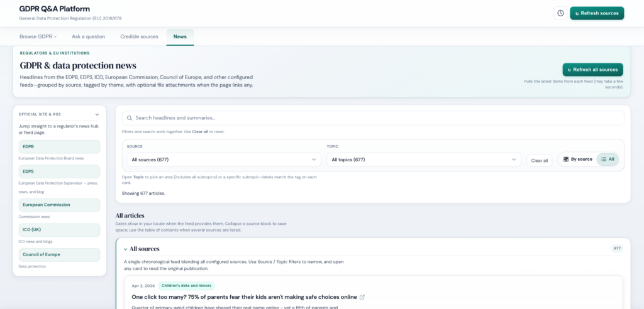Open the ICO (UK) news hub
Image resolution: width=644 pixels, height=309 pixels.
(59, 230)
